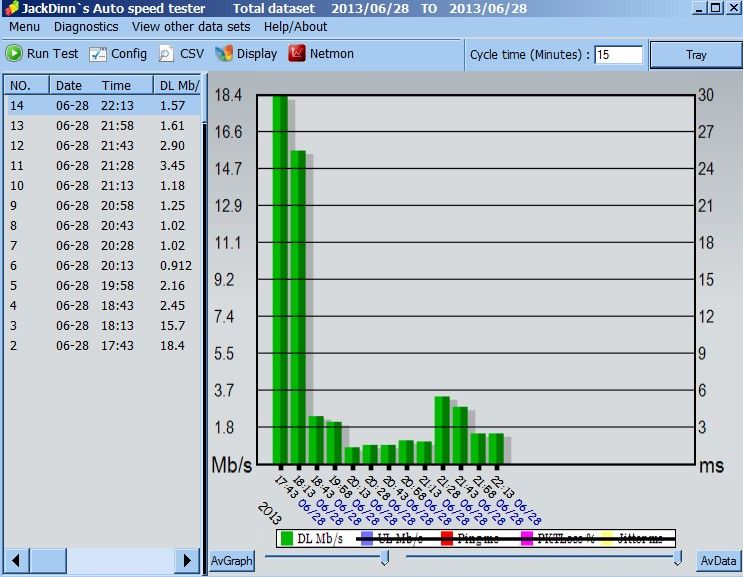
Task: Click the green Run Test play icon
Action: coord(14,53)
